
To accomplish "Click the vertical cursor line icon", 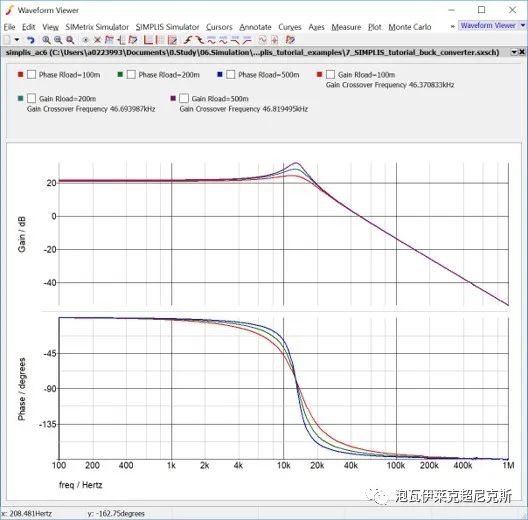I will pyautogui.click(x=160, y=40).
